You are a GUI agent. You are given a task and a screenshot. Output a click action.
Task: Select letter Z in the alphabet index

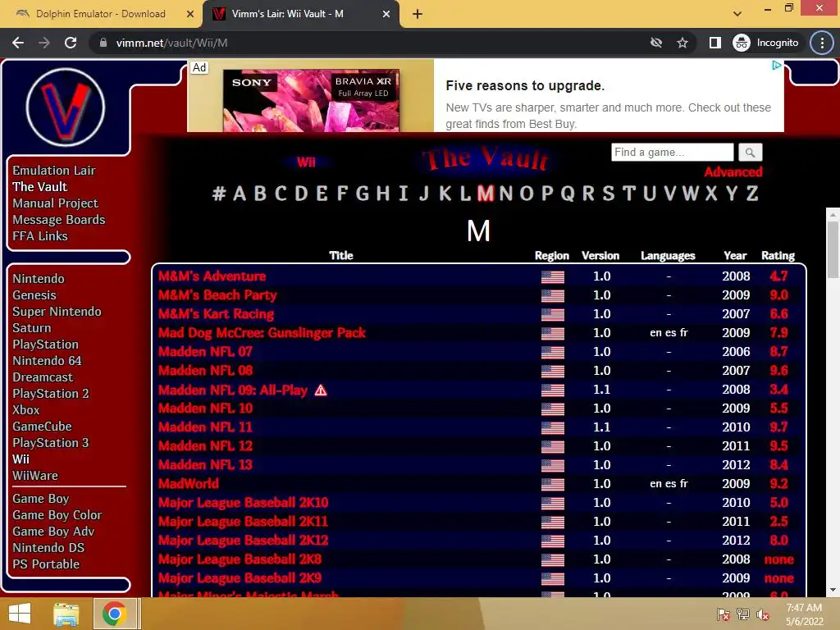tap(752, 194)
